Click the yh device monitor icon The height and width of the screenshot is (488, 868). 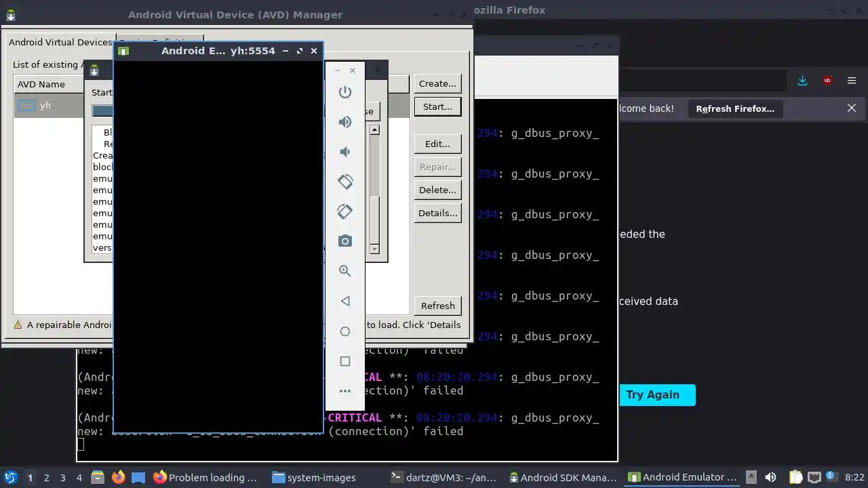26,106
